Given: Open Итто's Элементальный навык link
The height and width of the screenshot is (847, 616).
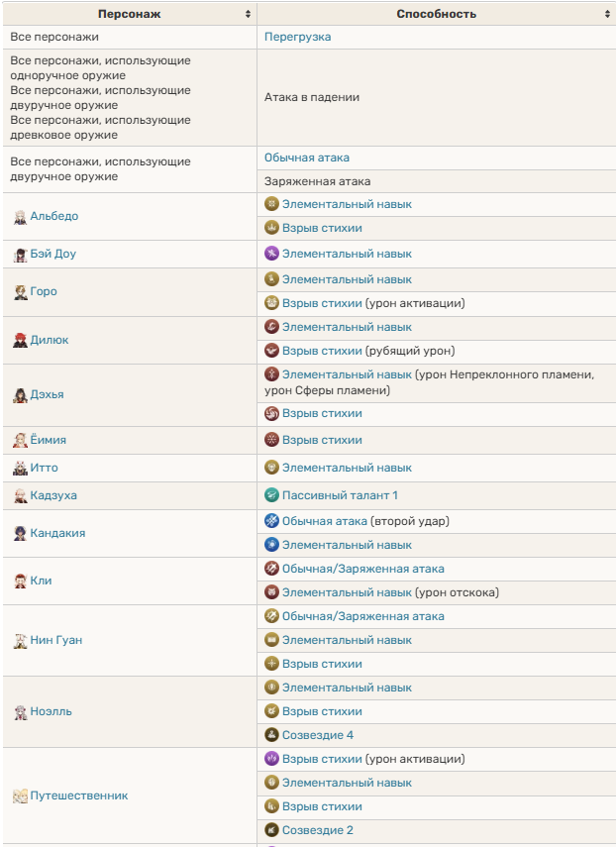Looking at the screenshot, I should (347, 468).
